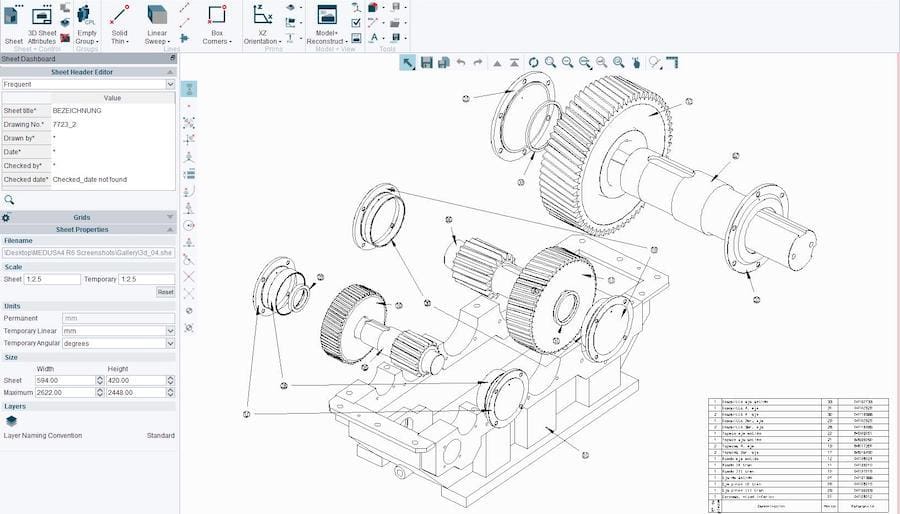This screenshot has width=900, height=514.
Task: Click the list-lines icon in vertical toolbar
Action: coord(189,174)
